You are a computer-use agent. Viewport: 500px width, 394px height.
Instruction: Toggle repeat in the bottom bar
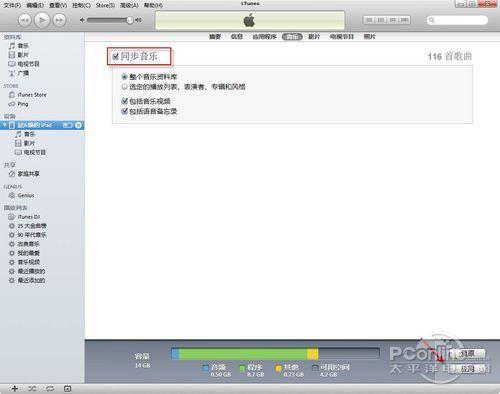pos(50,389)
